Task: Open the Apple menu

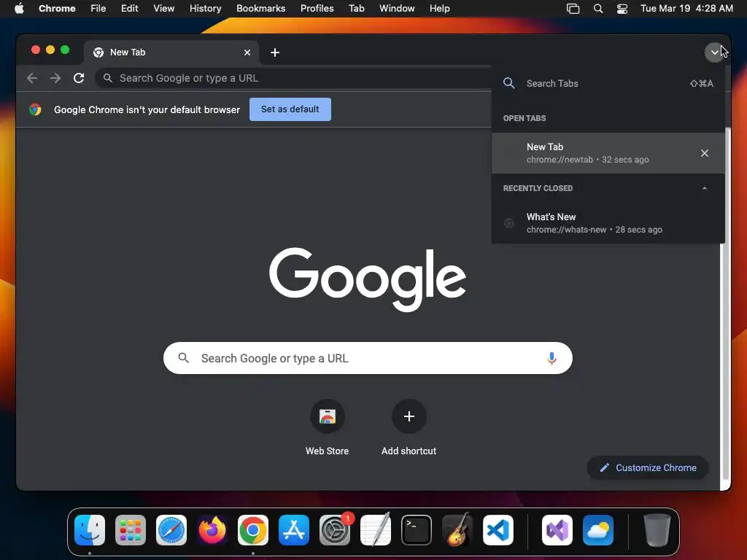Action: [x=19, y=8]
